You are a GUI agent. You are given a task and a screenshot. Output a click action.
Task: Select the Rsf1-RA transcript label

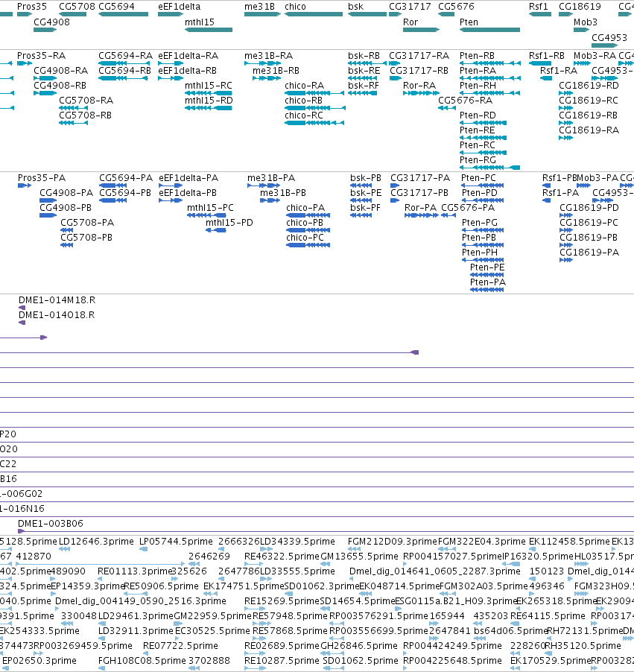pos(559,70)
